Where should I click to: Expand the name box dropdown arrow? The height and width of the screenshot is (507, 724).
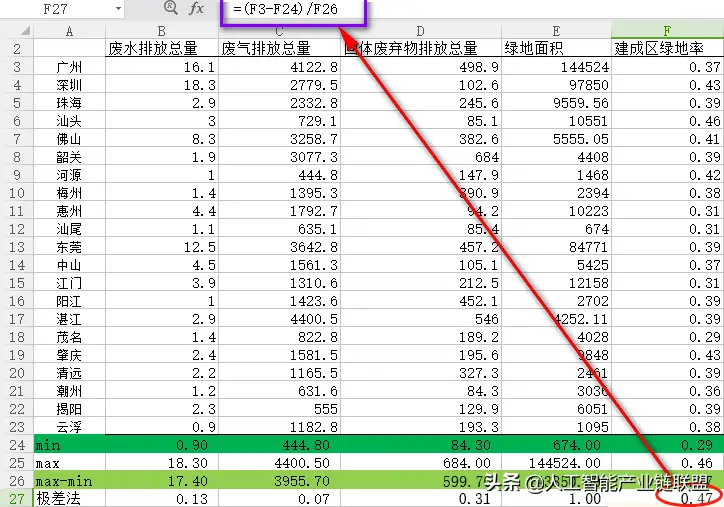click(x=118, y=9)
